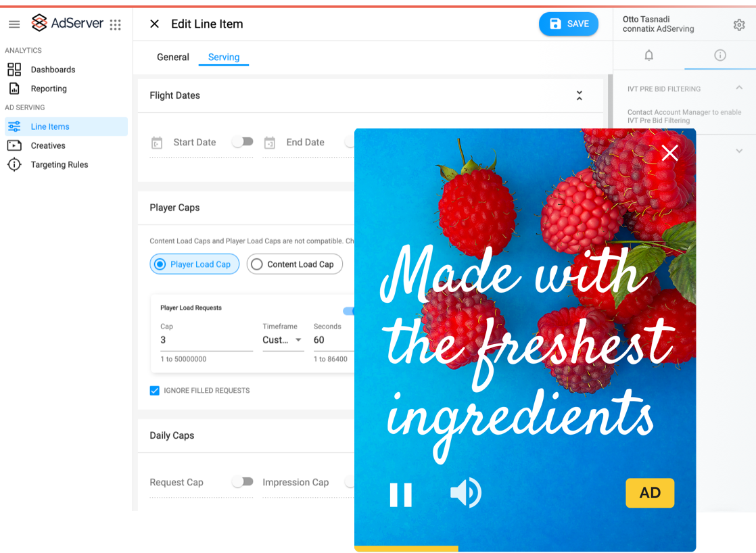Open the notifications bell tab
The width and height of the screenshot is (756, 553).
(x=648, y=55)
